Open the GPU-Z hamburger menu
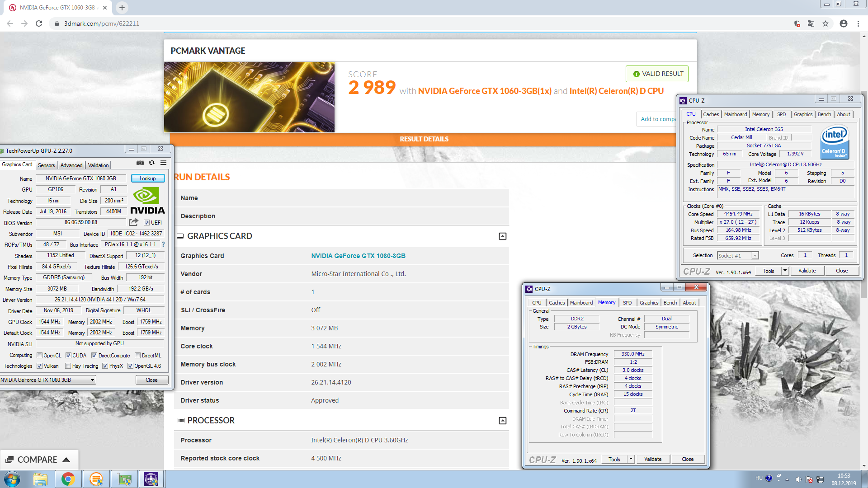The width and height of the screenshot is (868, 488). [x=164, y=163]
